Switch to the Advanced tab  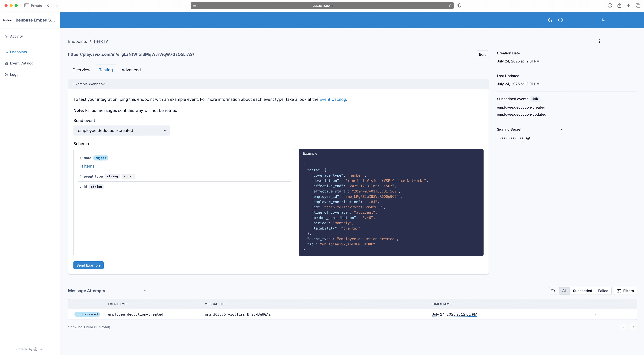pyautogui.click(x=131, y=70)
